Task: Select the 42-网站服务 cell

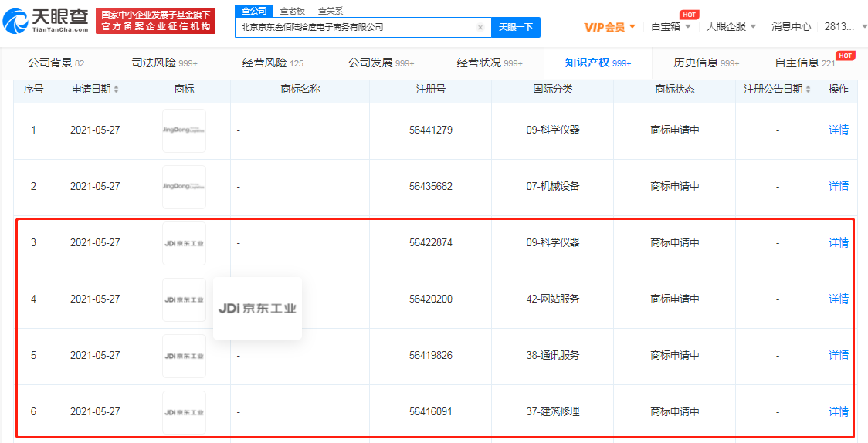Action: 552,299
